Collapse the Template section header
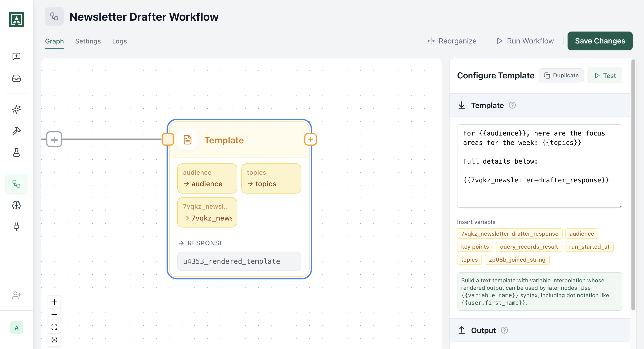This screenshot has width=644, height=349. point(487,105)
